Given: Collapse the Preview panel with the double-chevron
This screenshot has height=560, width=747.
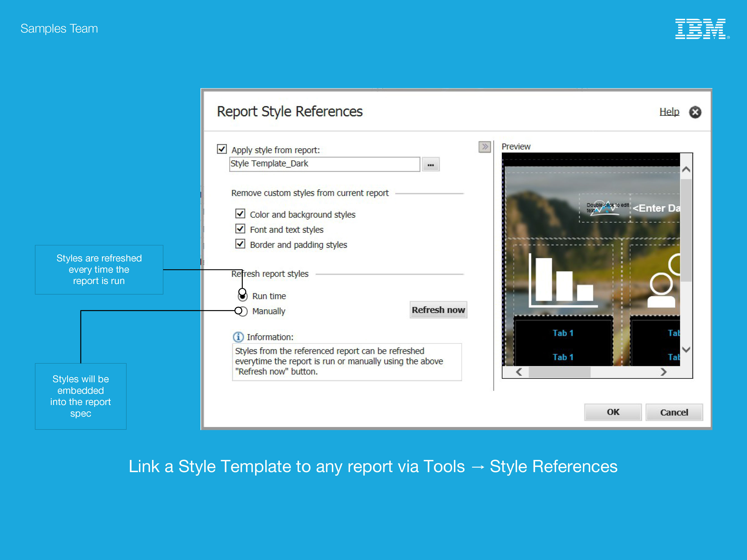Looking at the screenshot, I should click(x=485, y=147).
